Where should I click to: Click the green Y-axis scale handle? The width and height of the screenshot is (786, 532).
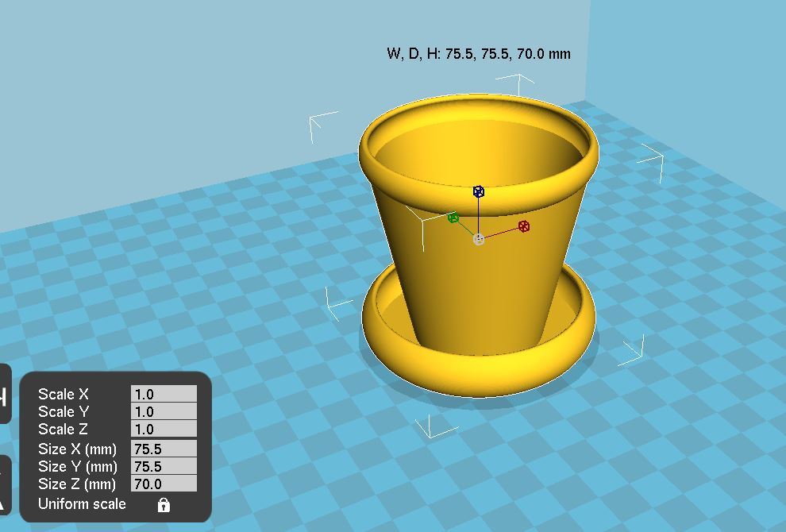tap(453, 218)
